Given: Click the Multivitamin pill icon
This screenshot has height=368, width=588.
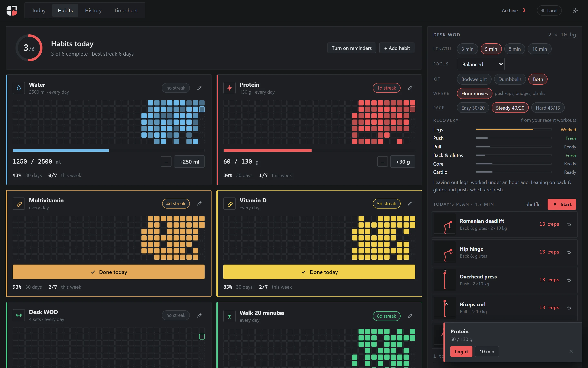Looking at the screenshot, I should 19,204.
